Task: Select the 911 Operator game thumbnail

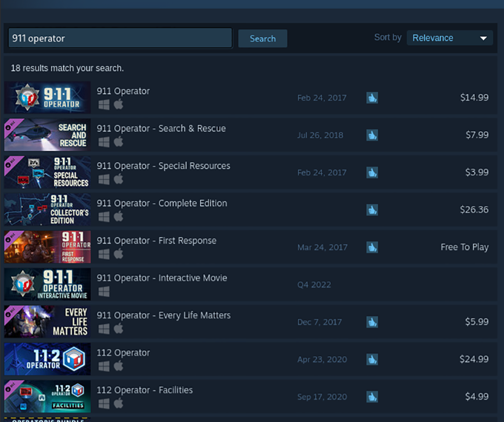Action: tap(47, 97)
